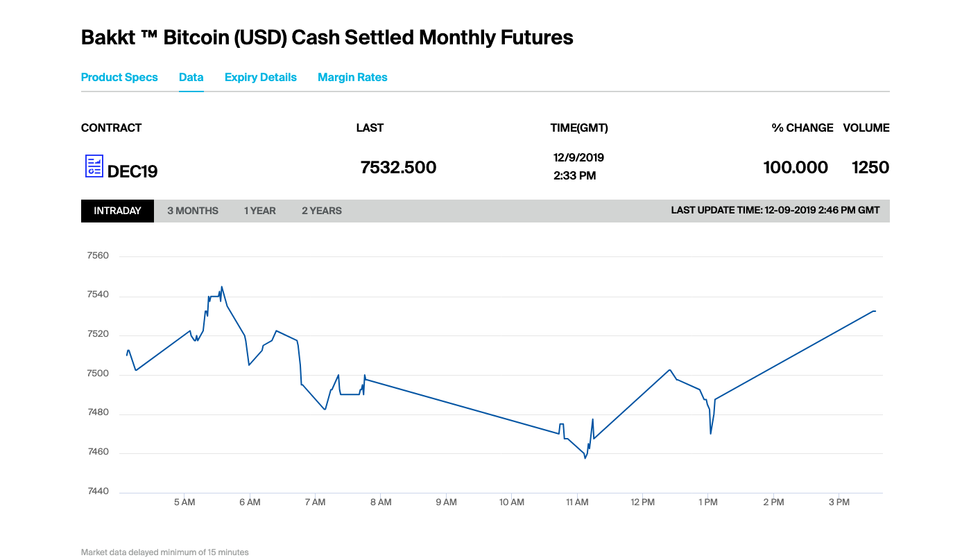Switch to the Expiry Details tab

click(x=260, y=78)
